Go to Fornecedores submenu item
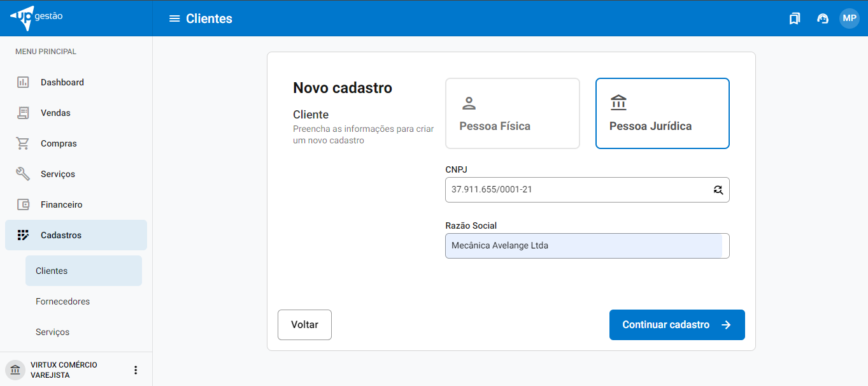This screenshot has width=868, height=386. pos(62,301)
